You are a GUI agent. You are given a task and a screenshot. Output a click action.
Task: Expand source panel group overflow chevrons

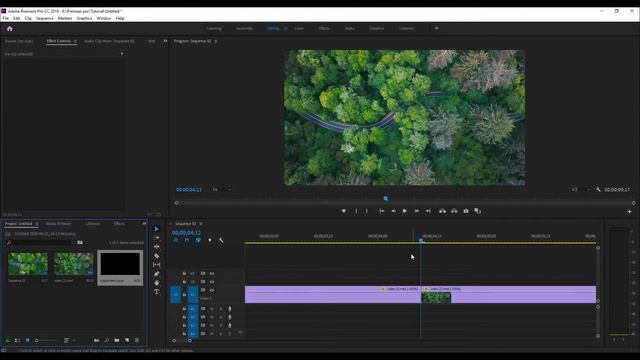[x=165, y=41]
